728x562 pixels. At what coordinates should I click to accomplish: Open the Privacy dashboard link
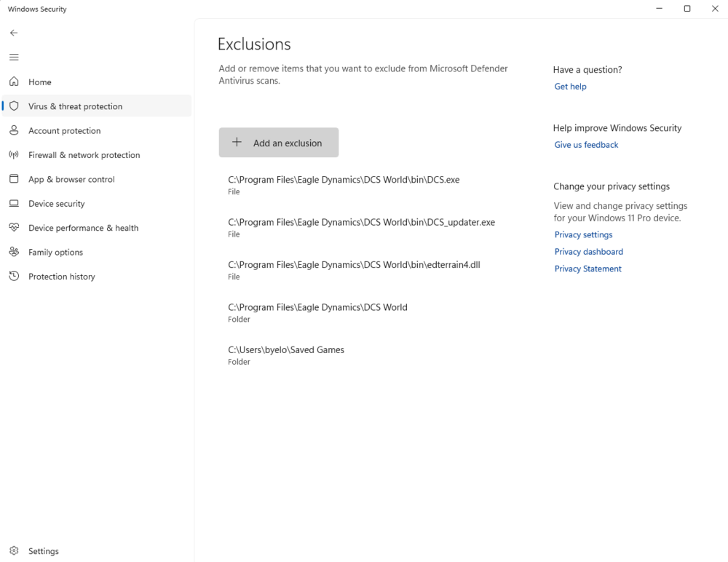(588, 252)
